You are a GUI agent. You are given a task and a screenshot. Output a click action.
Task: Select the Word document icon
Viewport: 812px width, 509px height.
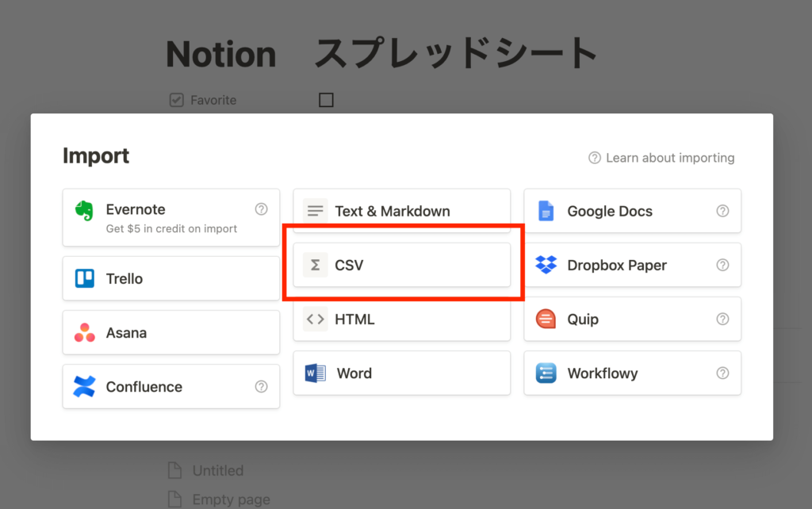click(x=315, y=373)
